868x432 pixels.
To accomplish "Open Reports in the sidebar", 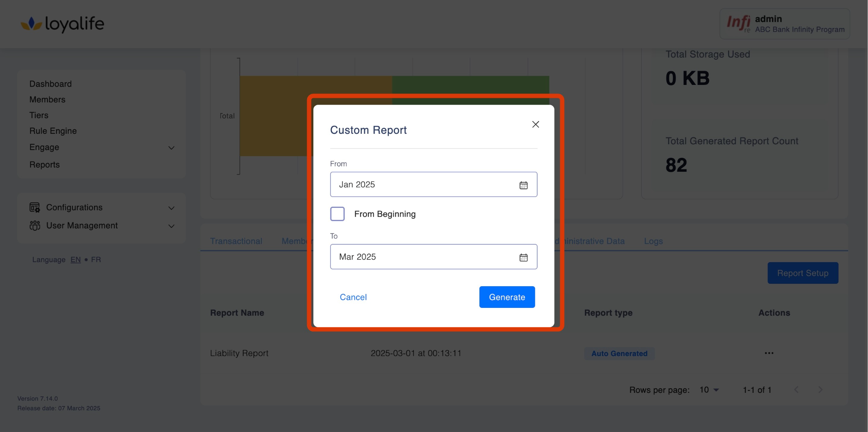I will 45,165.
